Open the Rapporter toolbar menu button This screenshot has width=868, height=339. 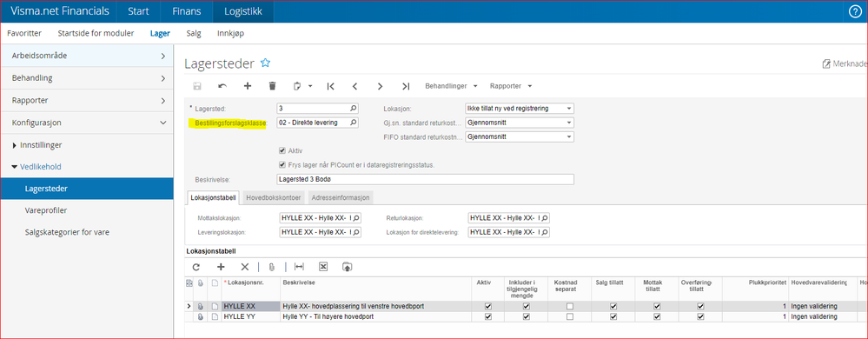coord(511,86)
